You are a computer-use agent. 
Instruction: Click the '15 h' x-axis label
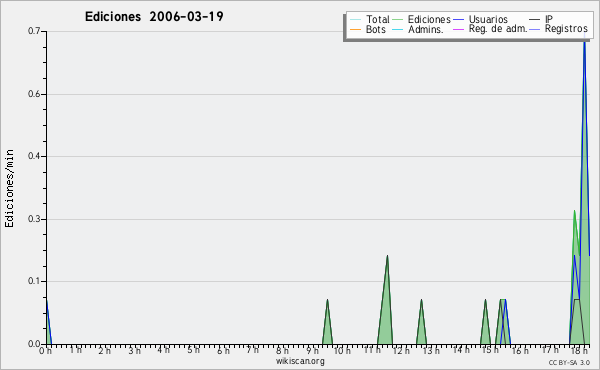(x=490, y=350)
